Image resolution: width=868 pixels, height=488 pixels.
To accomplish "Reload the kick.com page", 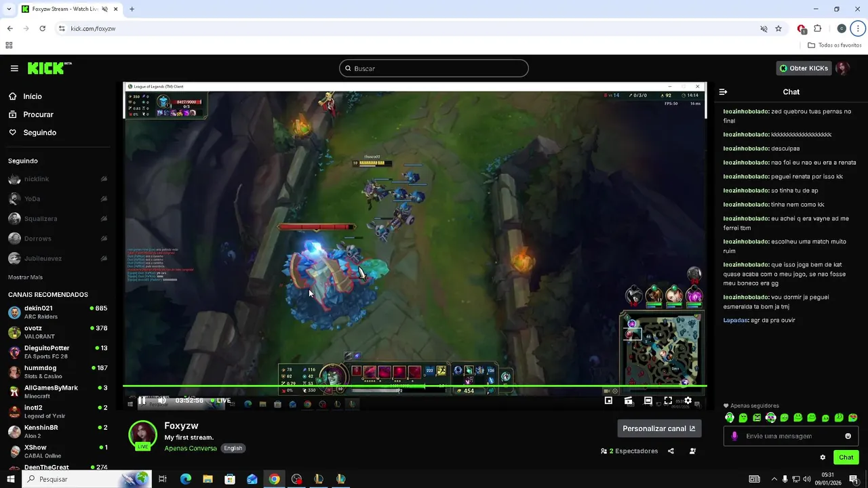I will (42, 28).
